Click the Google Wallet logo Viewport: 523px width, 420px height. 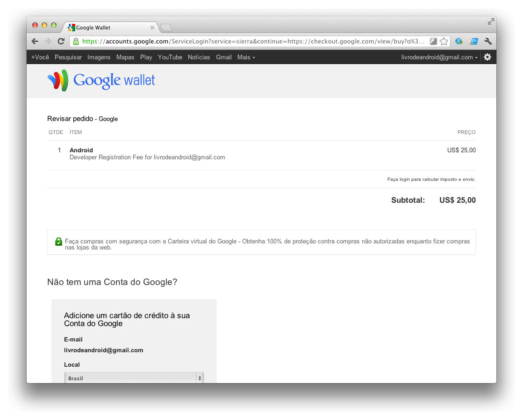pyautogui.click(x=101, y=80)
